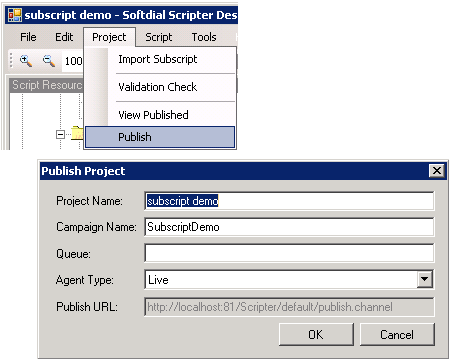Cancel the Publish Project dialog
Image resolution: width=450 pixels, height=360 pixels.
[x=397, y=334]
